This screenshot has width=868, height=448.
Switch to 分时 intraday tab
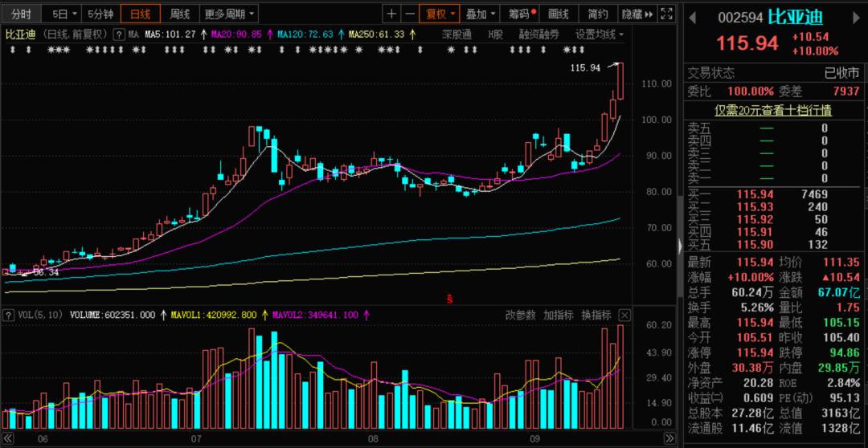pyautogui.click(x=22, y=14)
